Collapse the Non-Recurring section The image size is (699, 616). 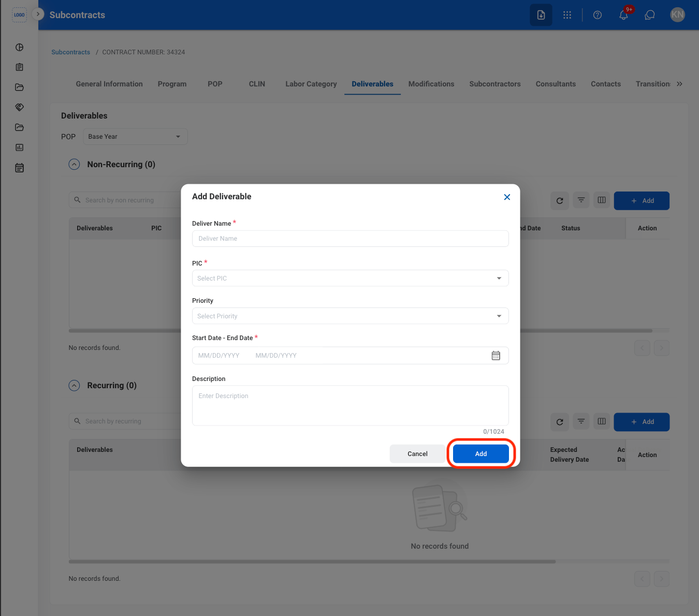click(x=75, y=165)
